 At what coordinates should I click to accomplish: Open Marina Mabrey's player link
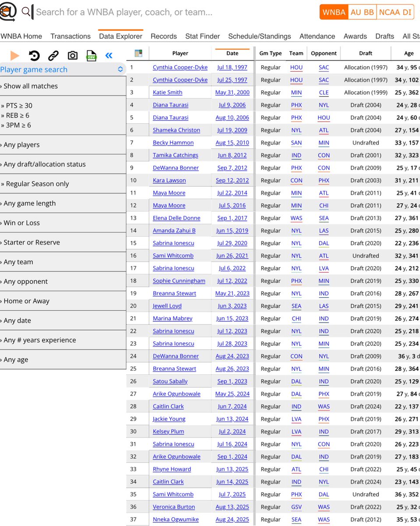click(173, 319)
